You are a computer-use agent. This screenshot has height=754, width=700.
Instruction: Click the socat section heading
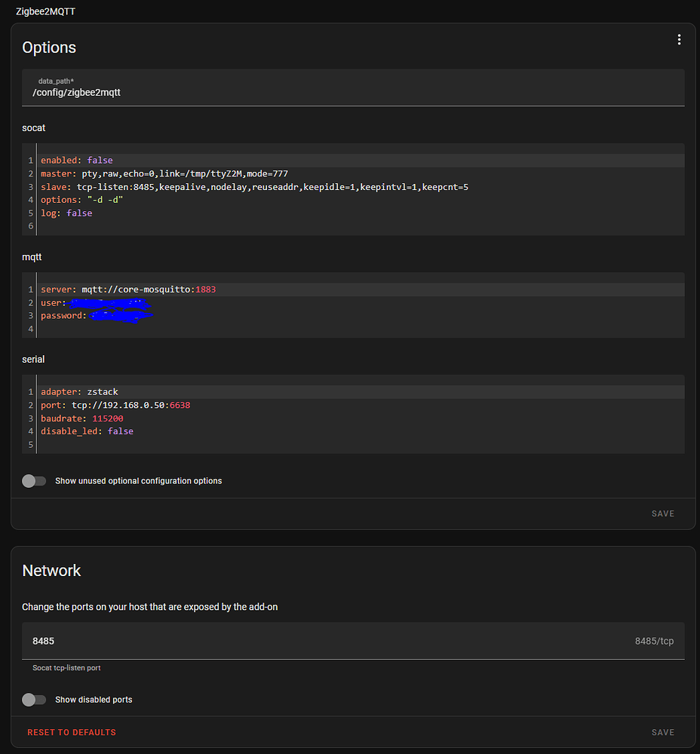click(x=33, y=127)
